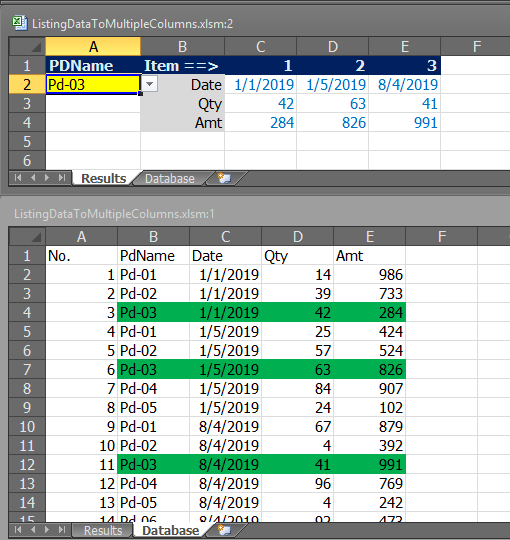Click Database Qty value 57
510x540 pixels.
[298, 351]
